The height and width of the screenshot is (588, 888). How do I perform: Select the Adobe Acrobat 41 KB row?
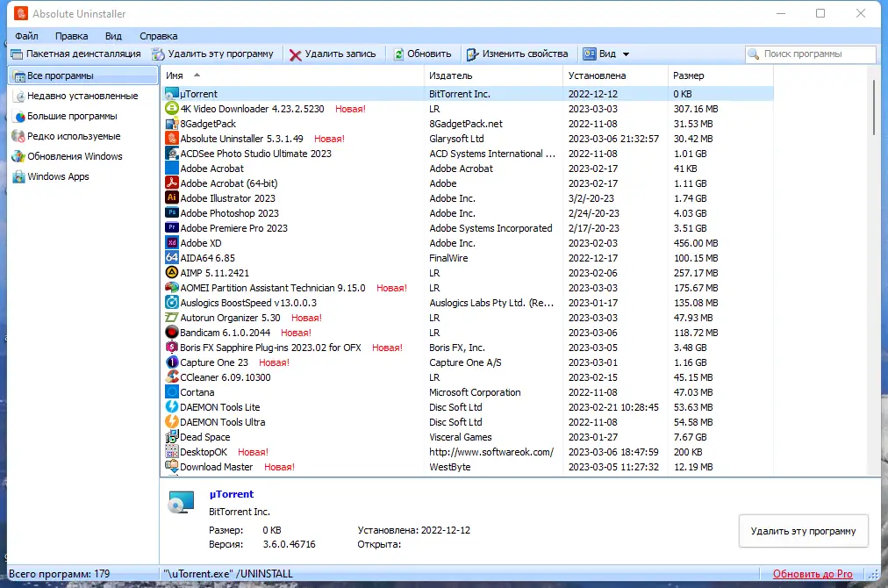468,169
